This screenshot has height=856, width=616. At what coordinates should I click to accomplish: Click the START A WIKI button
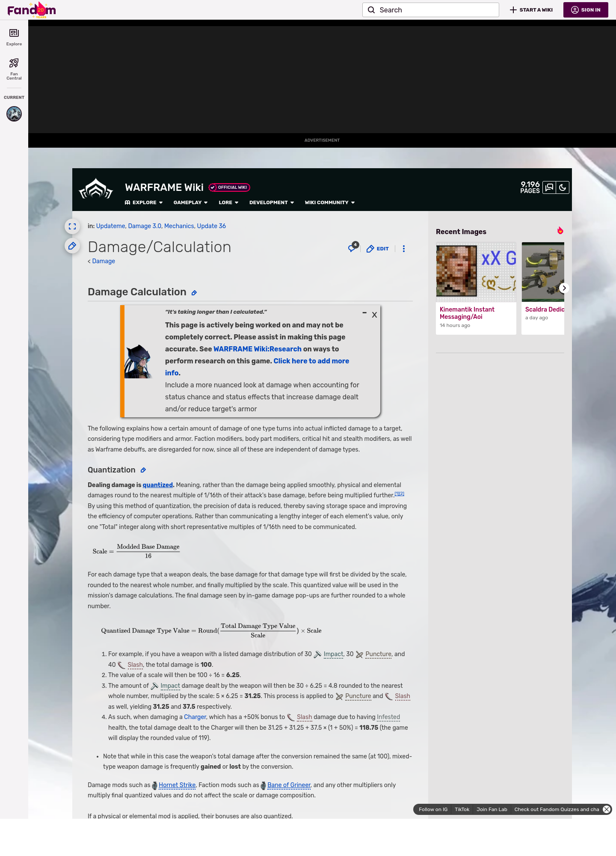tap(531, 10)
